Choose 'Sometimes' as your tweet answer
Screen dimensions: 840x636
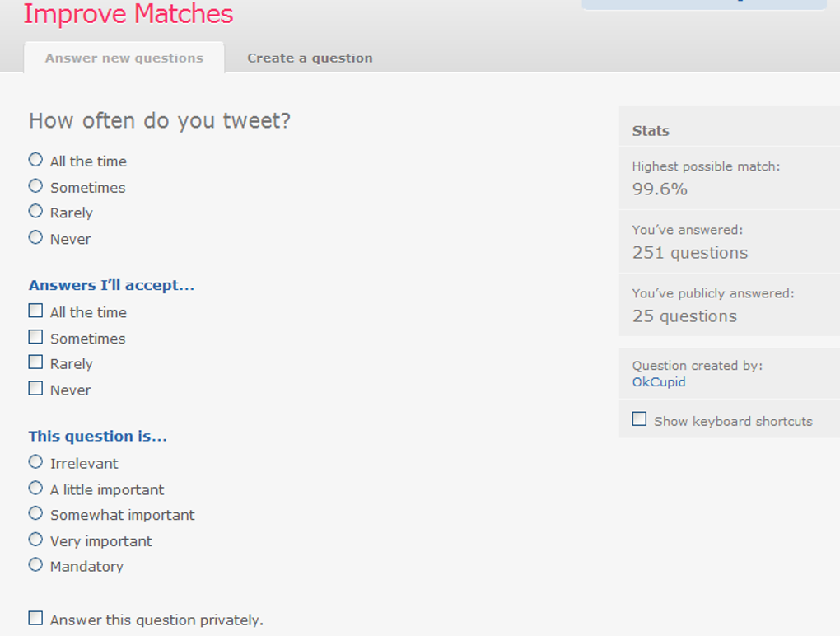[35, 186]
